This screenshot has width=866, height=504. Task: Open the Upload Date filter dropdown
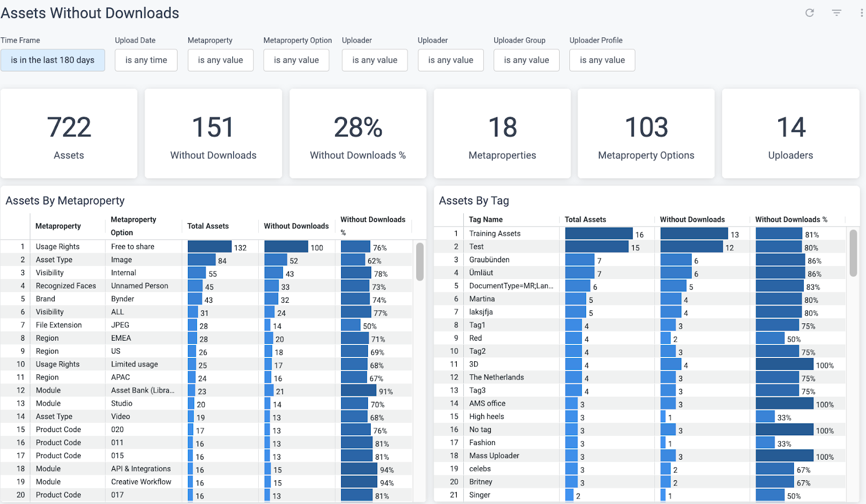[x=146, y=60]
